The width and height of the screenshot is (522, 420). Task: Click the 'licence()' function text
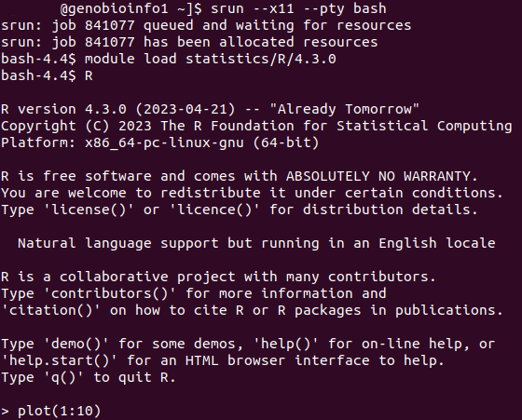pyautogui.click(x=214, y=210)
